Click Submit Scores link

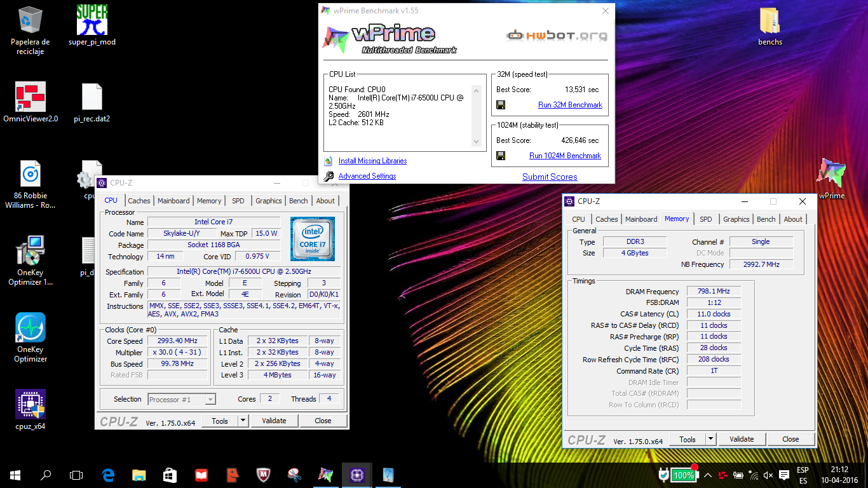click(x=550, y=177)
